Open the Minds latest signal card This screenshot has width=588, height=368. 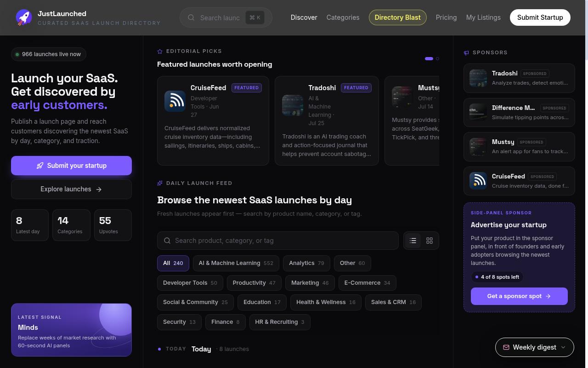coord(71,330)
